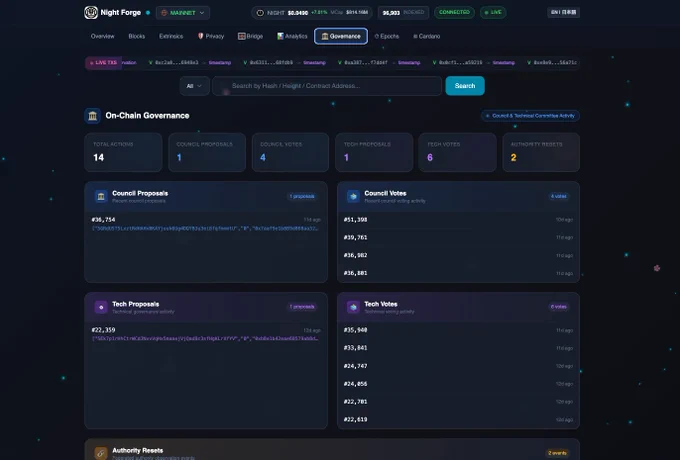This screenshot has width=680, height=460.
Task: Click the council proposal #36,754 data string
Action: click(x=205, y=228)
